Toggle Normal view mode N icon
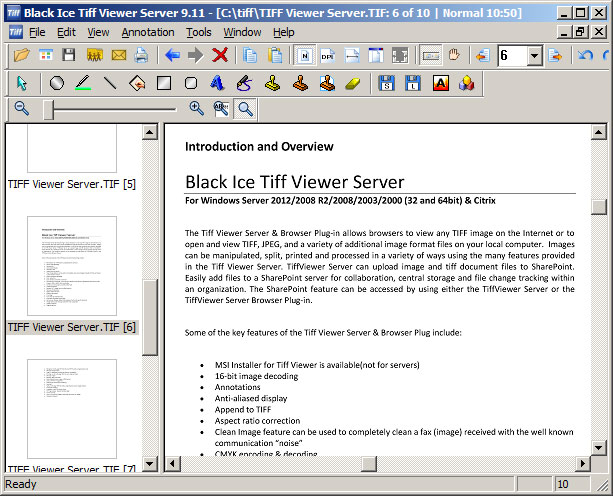Image resolution: width=613 pixels, height=496 pixels. coord(305,55)
